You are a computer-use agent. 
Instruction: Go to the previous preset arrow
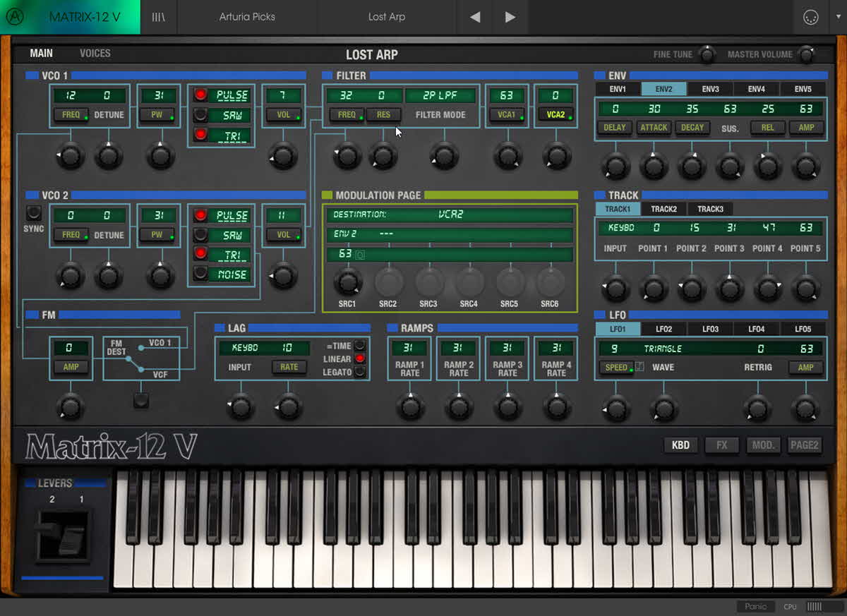[475, 17]
